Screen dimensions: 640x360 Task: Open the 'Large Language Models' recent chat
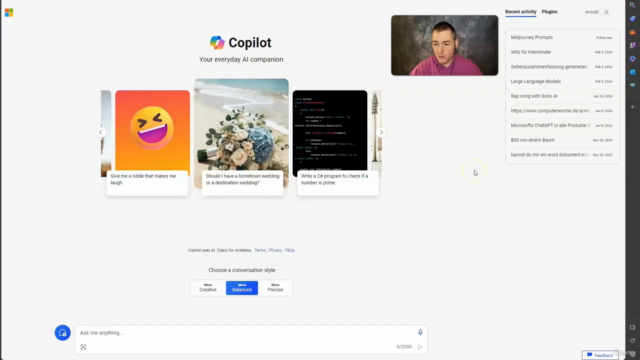[562, 82]
